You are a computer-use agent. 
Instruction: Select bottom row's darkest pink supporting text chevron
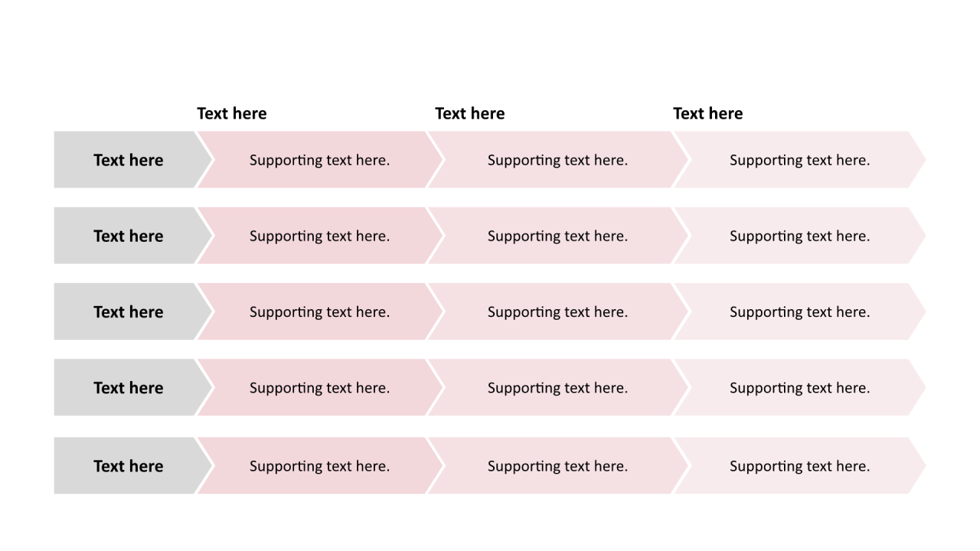pyautogui.click(x=320, y=465)
